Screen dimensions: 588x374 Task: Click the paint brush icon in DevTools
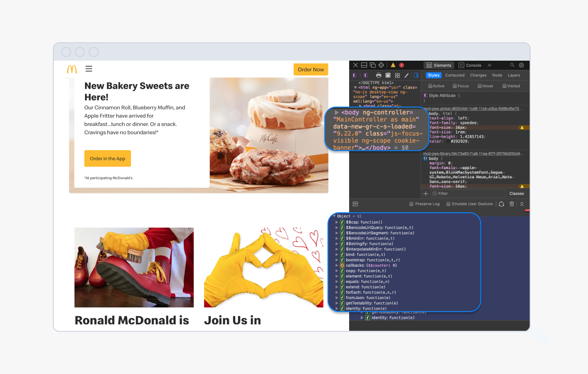tap(406, 75)
